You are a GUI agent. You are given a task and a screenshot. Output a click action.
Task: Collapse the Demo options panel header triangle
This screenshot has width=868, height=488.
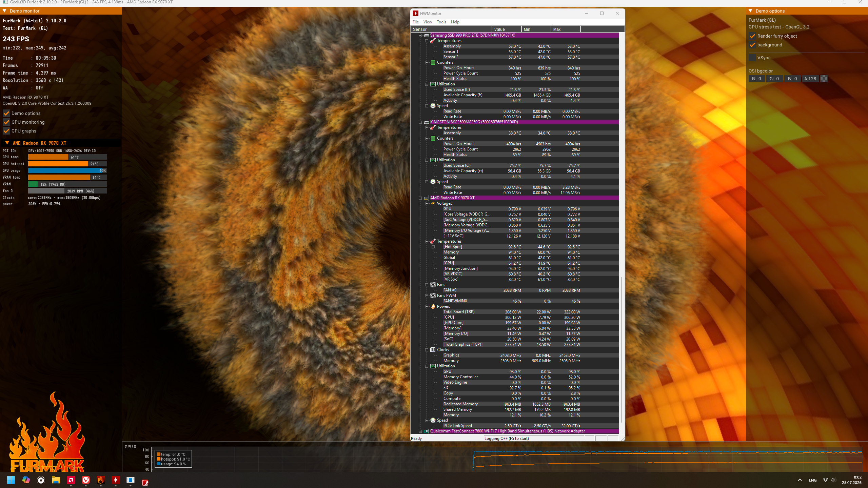tap(751, 11)
